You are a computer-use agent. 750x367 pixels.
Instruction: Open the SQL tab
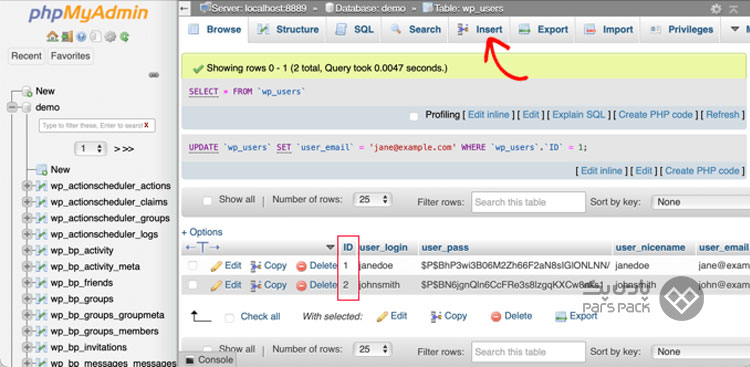point(354,30)
